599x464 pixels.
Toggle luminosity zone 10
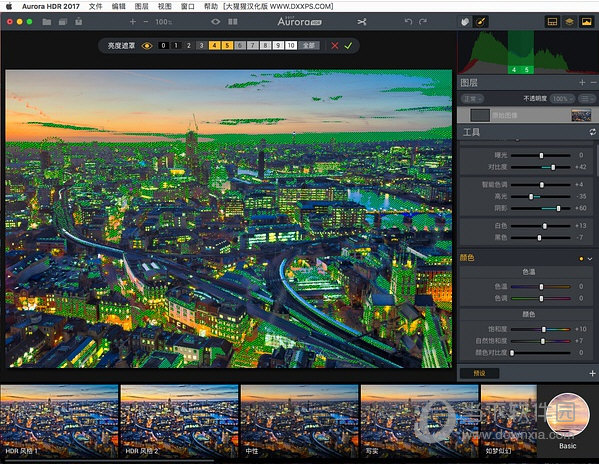[291, 45]
